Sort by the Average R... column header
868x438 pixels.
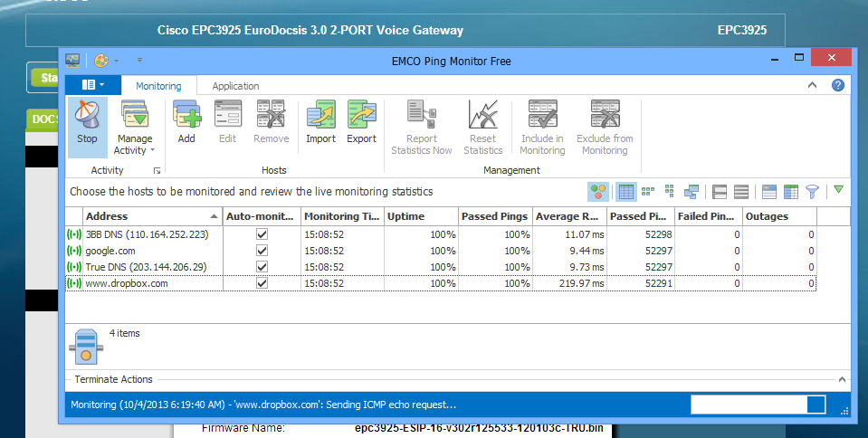coord(569,216)
